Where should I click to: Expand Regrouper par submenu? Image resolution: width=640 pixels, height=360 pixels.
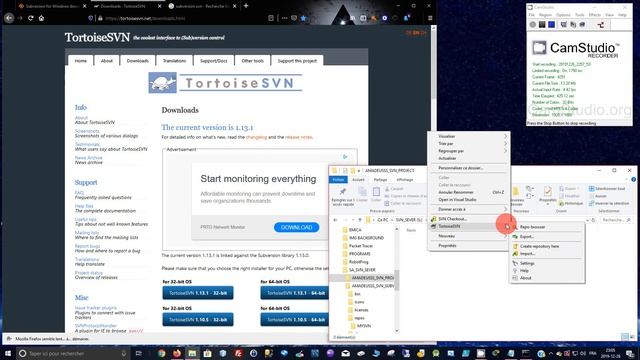[x=505, y=151]
